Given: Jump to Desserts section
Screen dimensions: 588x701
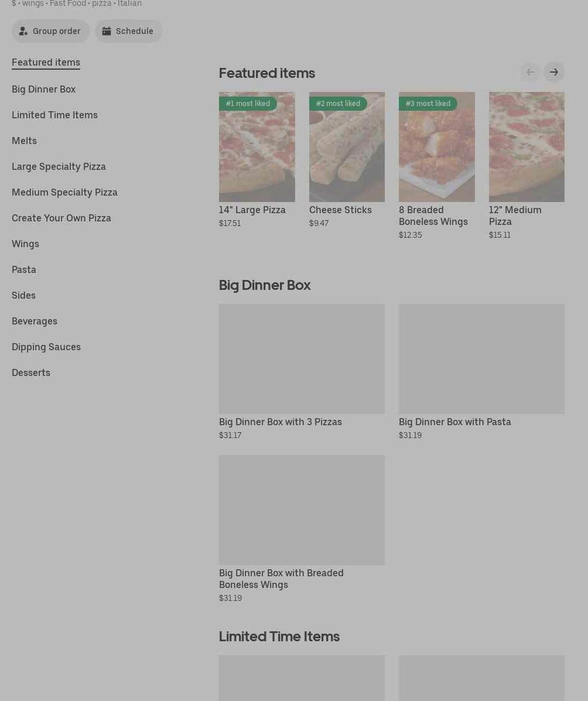Looking at the screenshot, I should click(31, 373).
